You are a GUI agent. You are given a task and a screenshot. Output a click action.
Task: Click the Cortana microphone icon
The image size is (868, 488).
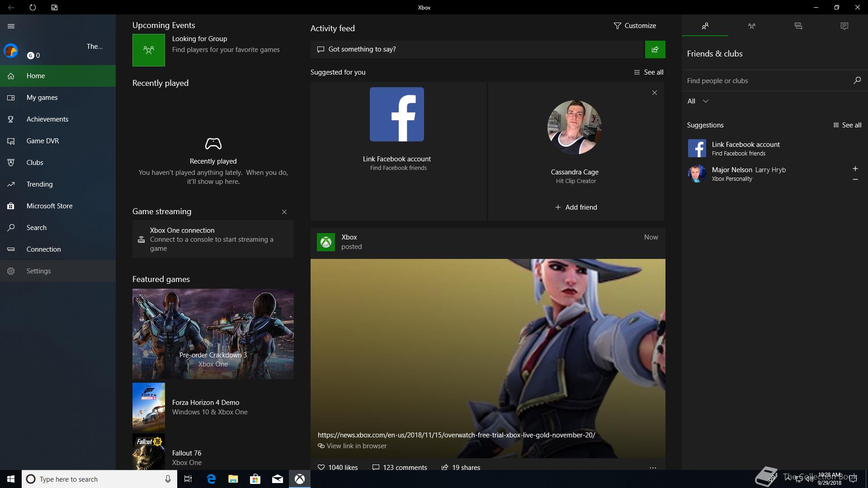click(x=168, y=479)
